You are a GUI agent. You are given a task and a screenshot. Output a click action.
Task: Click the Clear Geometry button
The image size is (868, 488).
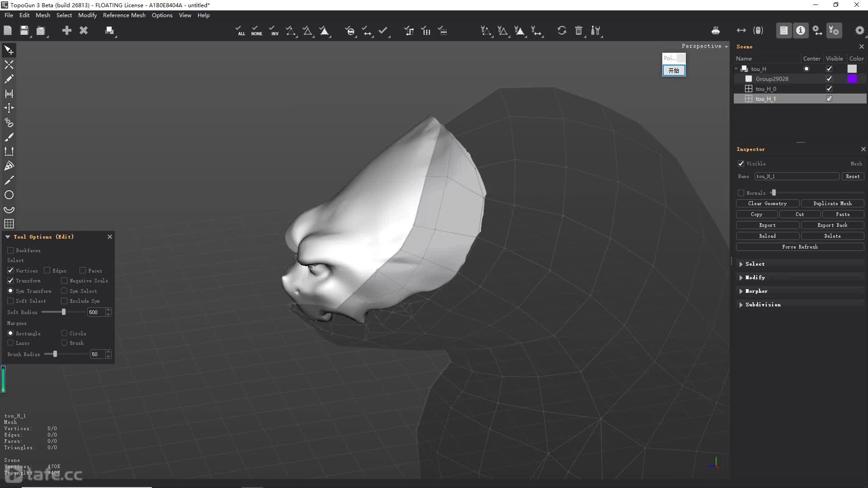[x=767, y=203]
